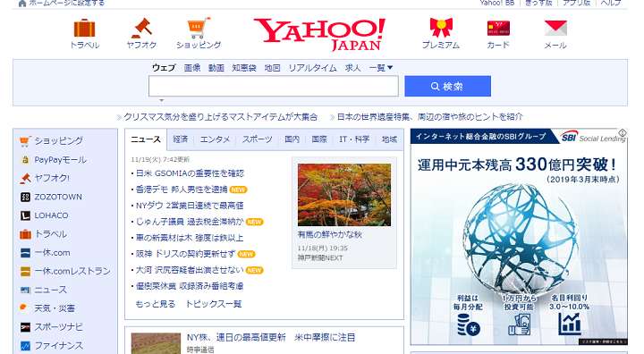Click the Yahoo! JAPAN logo
644x354 pixels.
point(319,35)
